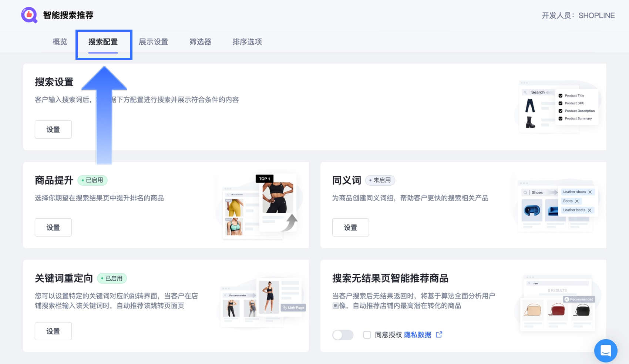
Task: Click the 开发人员：SHOPLINE text
Action: point(578,16)
